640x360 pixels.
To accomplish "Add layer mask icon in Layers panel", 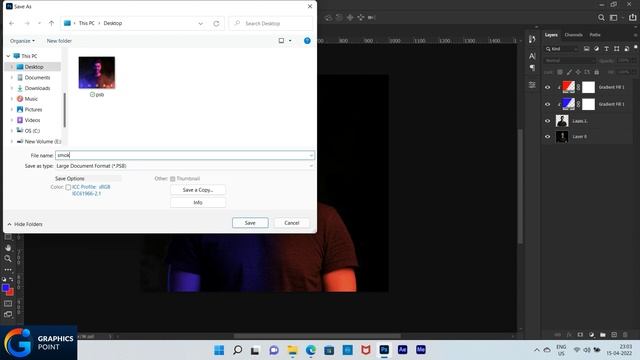I will 580,335.
